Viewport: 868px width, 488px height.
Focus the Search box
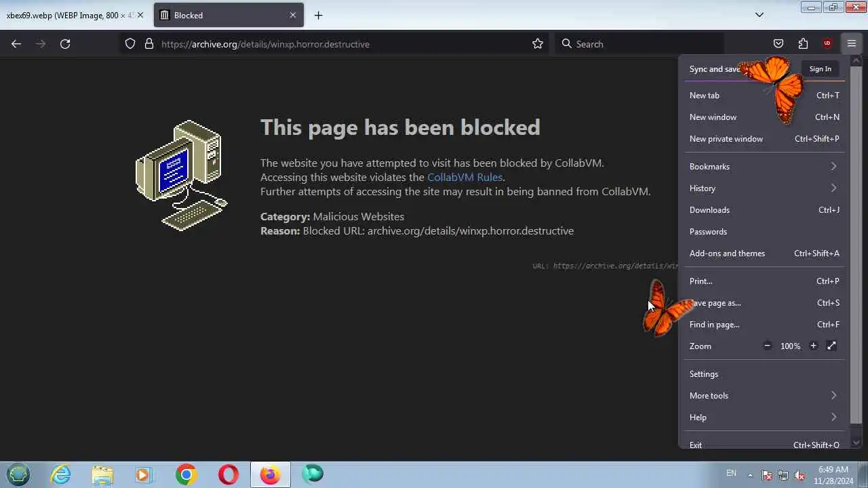point(639,44)
